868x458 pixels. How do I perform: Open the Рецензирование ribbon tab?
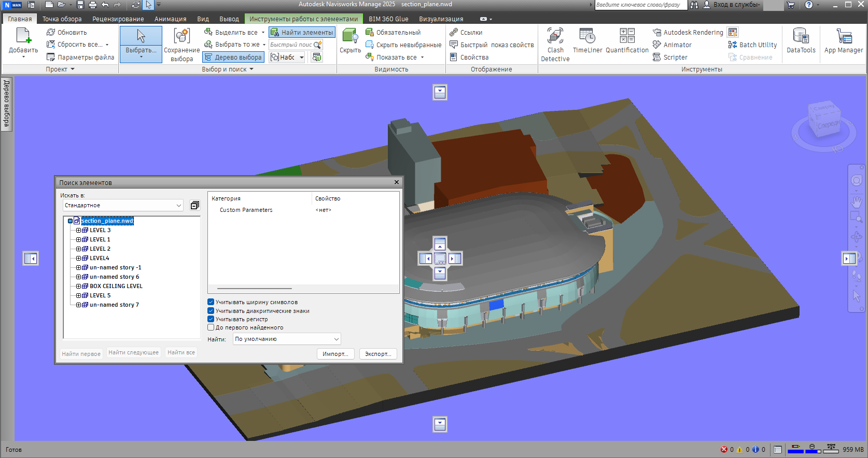(118, 19)
